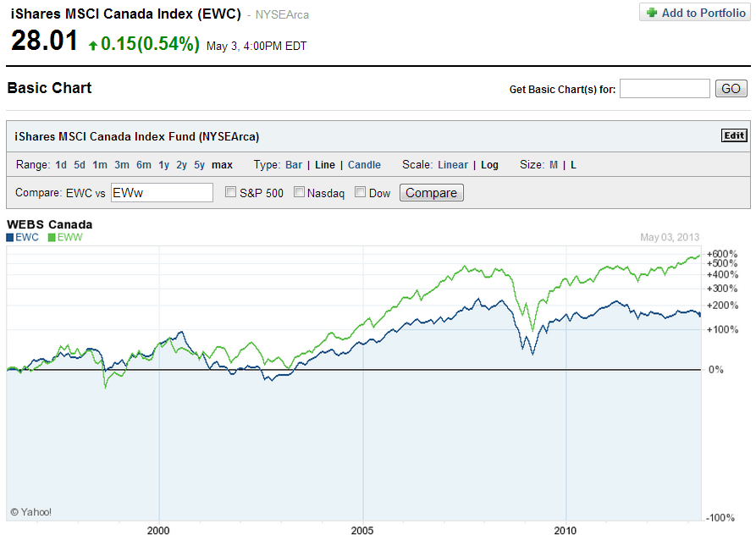Click the Add to Portfolio button
The width and height of the screenshot is (756, 540).
pyautogui.click(x=695, y=13)
